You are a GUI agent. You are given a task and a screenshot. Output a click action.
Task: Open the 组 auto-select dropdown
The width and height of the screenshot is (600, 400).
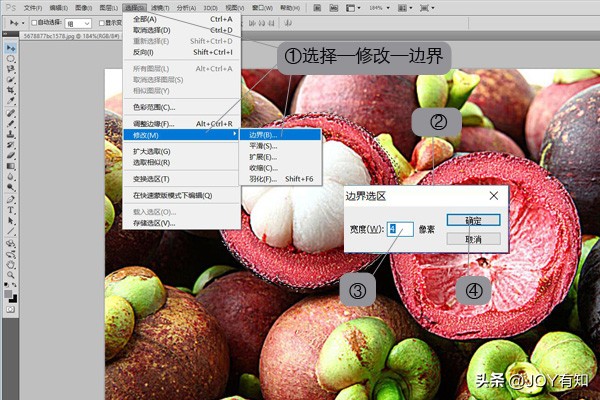[78, 23]
